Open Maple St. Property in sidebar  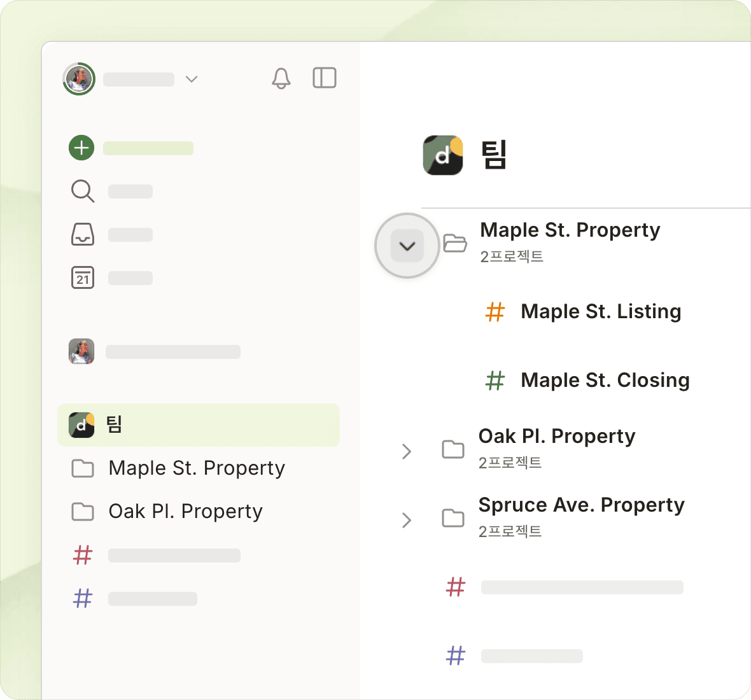(x=196, y=468)
